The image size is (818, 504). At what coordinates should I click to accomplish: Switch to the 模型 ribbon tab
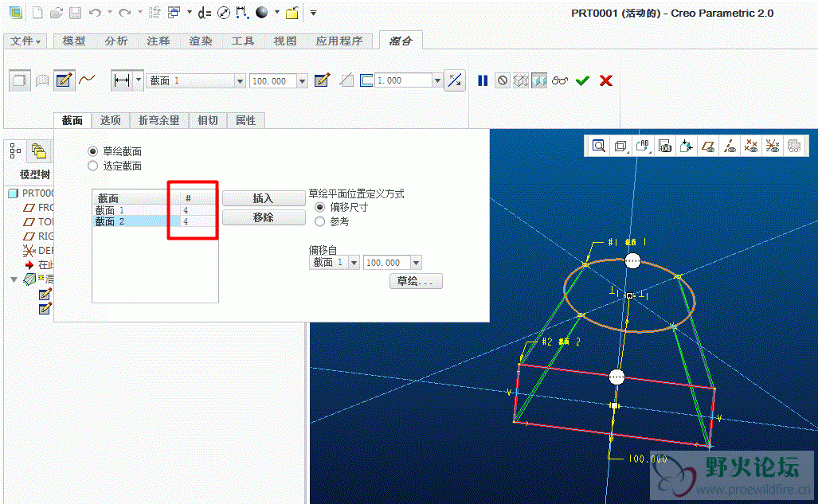pyautogui.click(x=73, y=41)
